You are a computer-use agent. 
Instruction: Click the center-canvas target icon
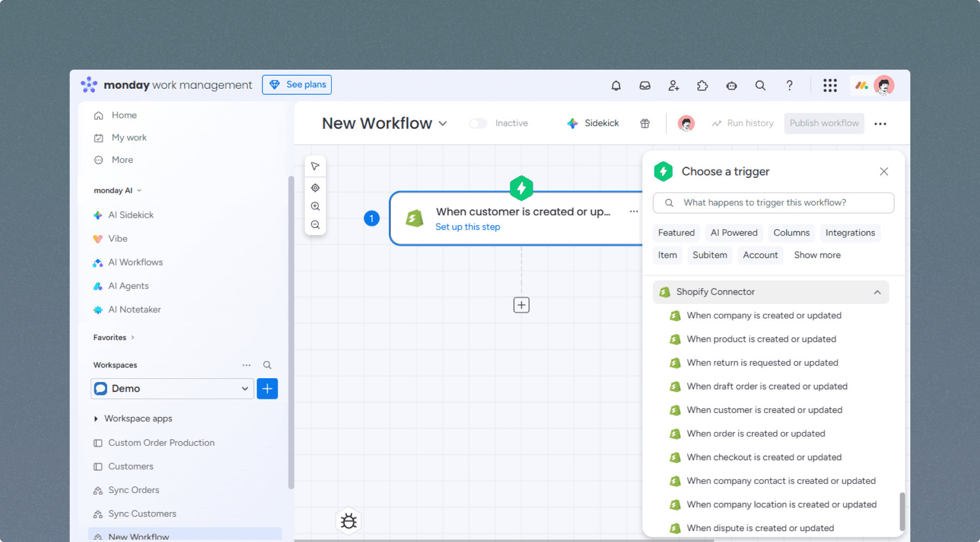tap(315, 188)
